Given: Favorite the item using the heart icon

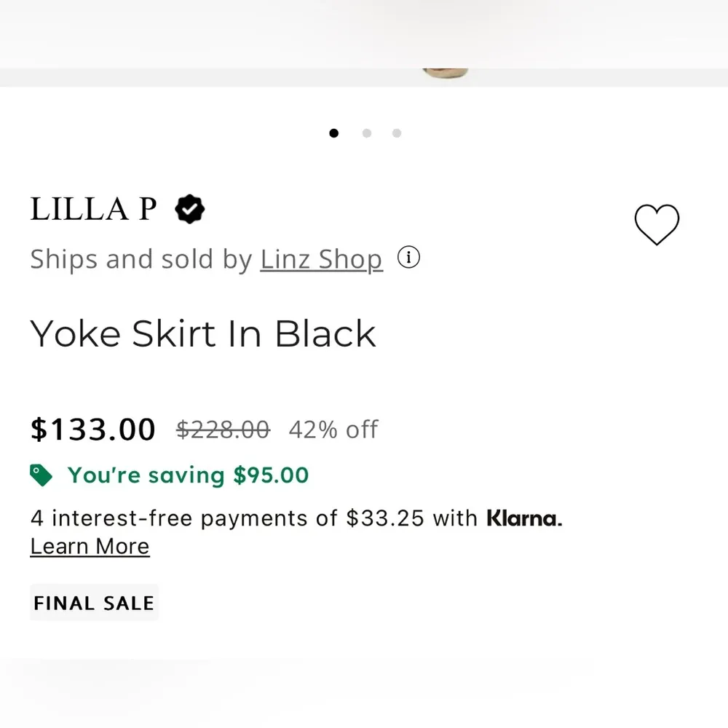Looking at the screenshot, I should click(x=657, y=226).
